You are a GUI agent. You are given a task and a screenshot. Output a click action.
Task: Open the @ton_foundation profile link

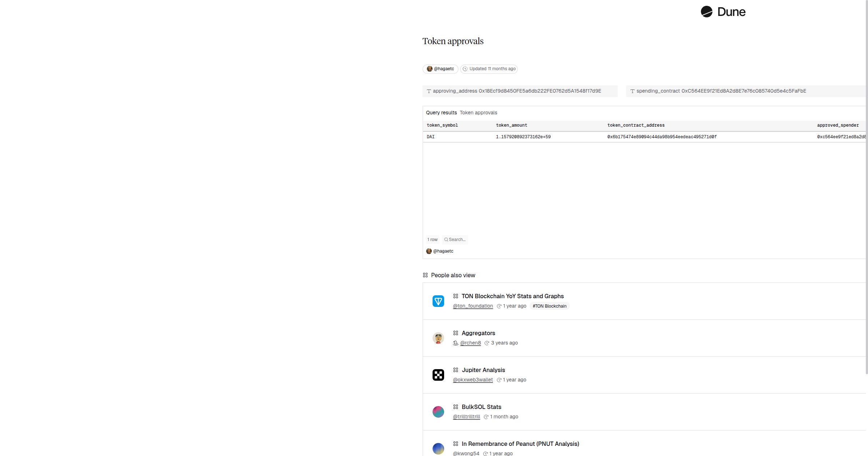point(473,306)
